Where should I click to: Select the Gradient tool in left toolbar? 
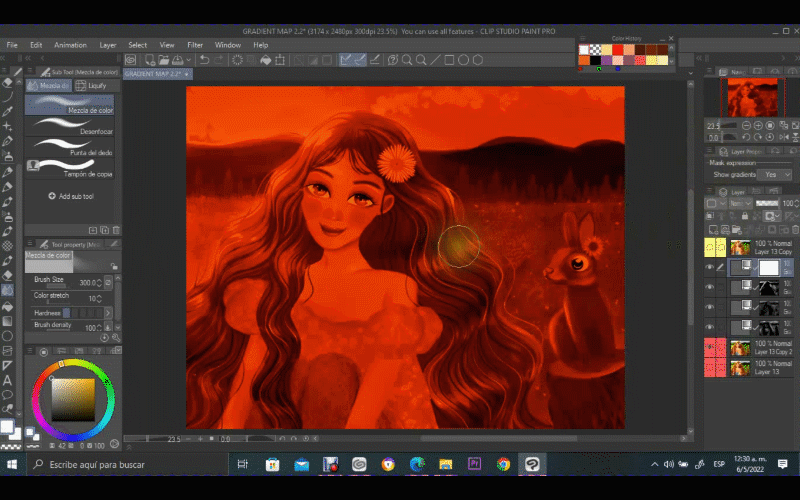tap(7, 321)
